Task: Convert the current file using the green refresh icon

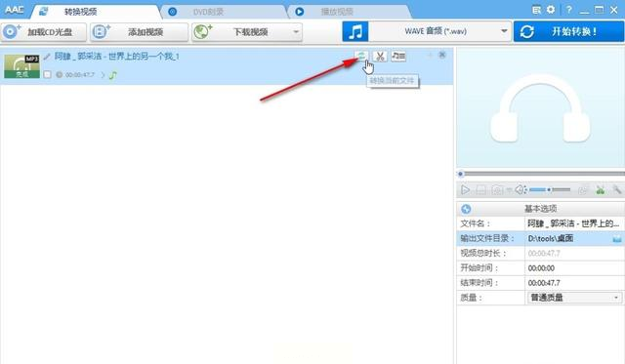Action: [x=362, y=56]
